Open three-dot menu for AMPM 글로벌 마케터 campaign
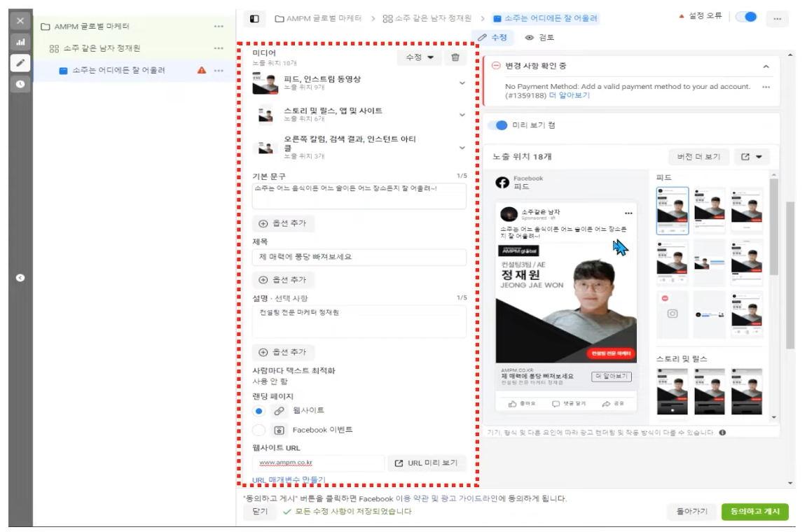The image size is (807, 532). [x=219, y=27]
